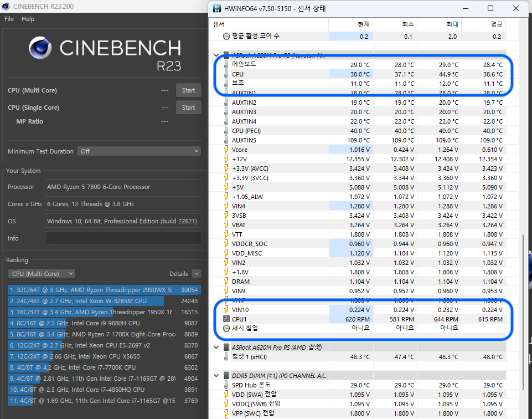This screenshot has height=419, width=532.
Task: Click the thermometer icon for AUXTIN4
Action: (x=226, y=121)
